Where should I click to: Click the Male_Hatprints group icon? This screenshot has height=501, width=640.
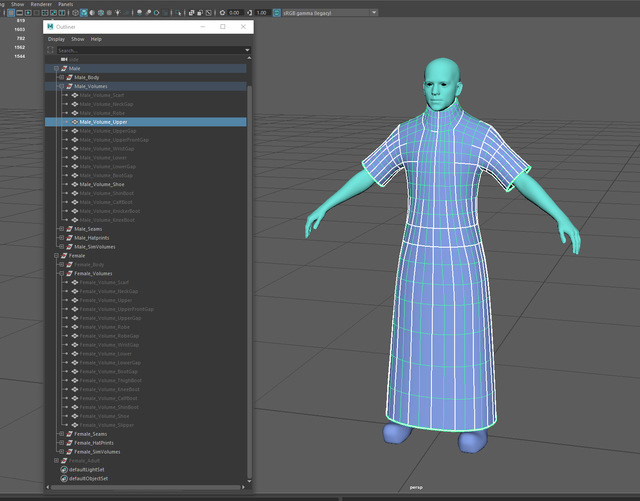(69, 237)
